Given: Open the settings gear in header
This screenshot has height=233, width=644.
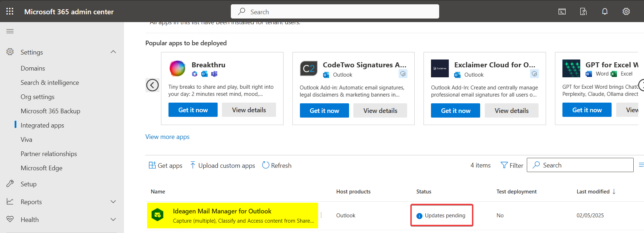Looking at the screenshot, I should 626,12.
